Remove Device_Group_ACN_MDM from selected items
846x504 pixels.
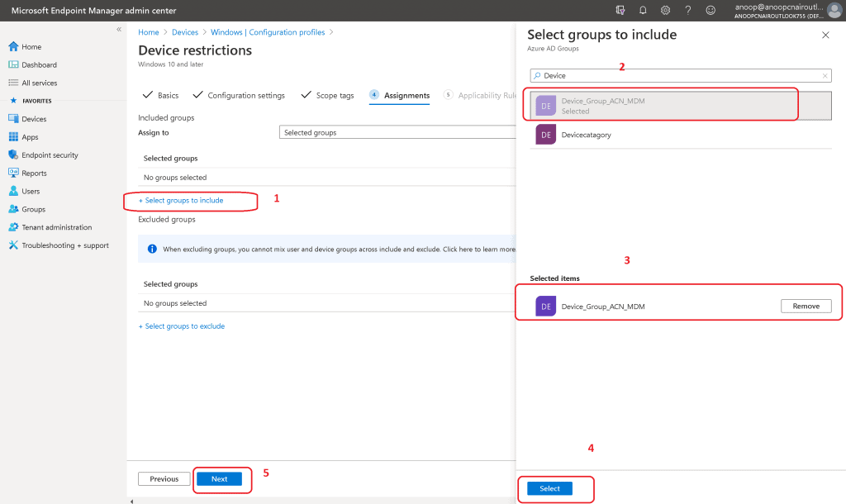tap(806, 306)
